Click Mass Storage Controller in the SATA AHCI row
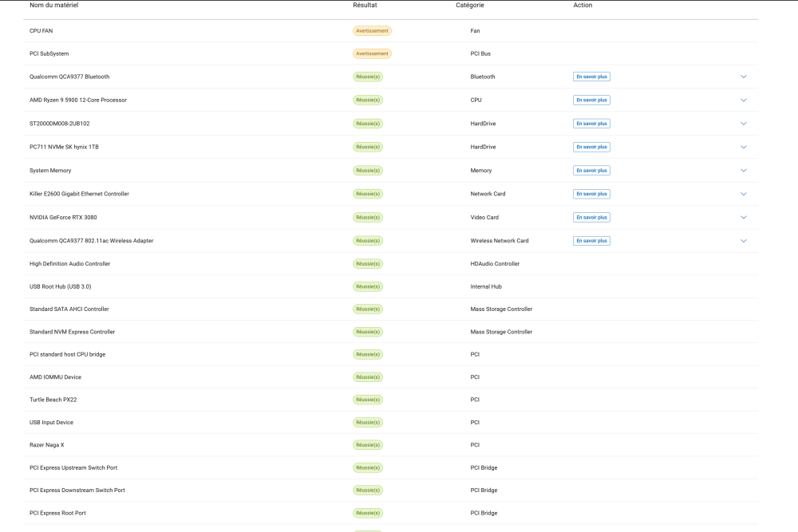Viewport: 798px width, 532px height. point(501,309)
